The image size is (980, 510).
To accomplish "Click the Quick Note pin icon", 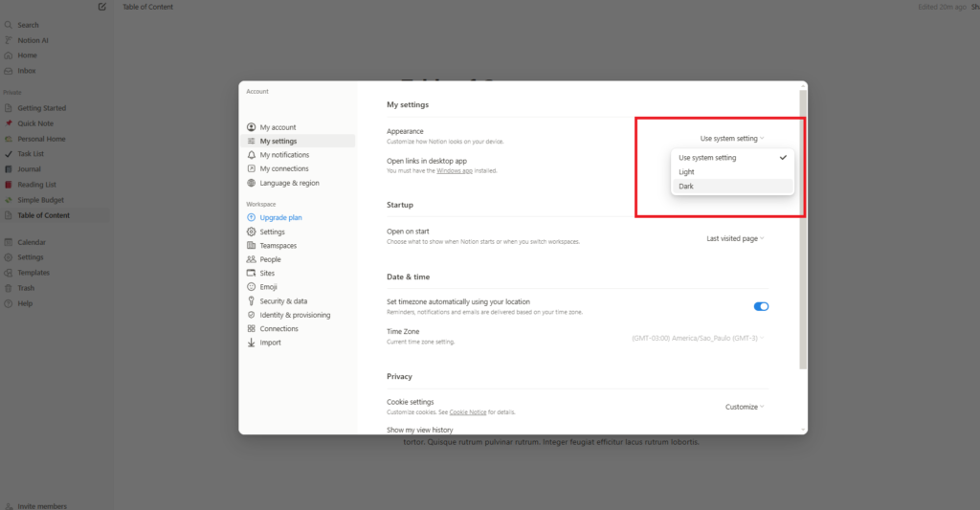I will click(8, 123).
